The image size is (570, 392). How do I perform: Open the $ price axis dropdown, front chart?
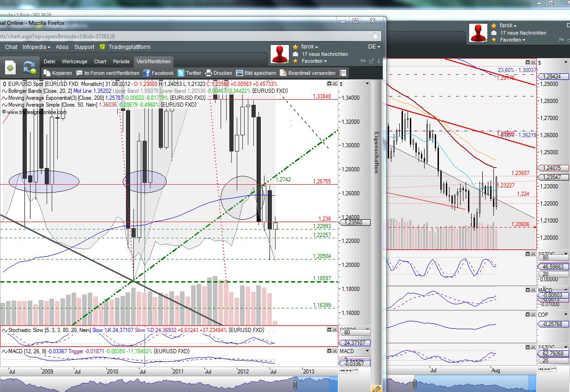[367, 84]
